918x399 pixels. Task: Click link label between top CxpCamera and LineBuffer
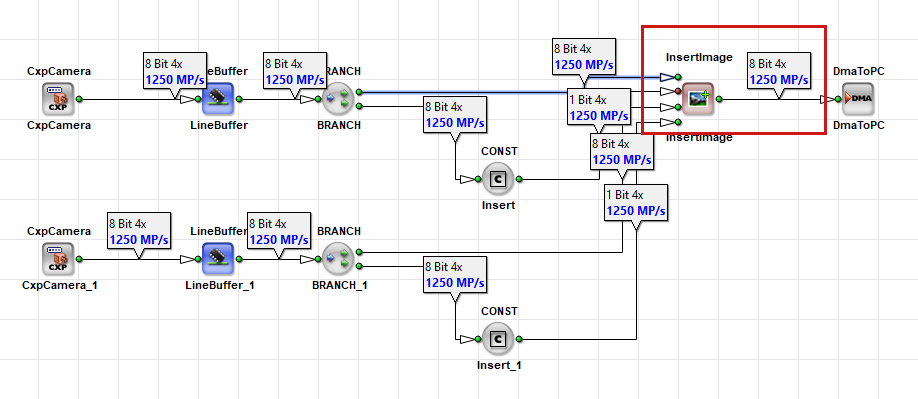[174, 70]
